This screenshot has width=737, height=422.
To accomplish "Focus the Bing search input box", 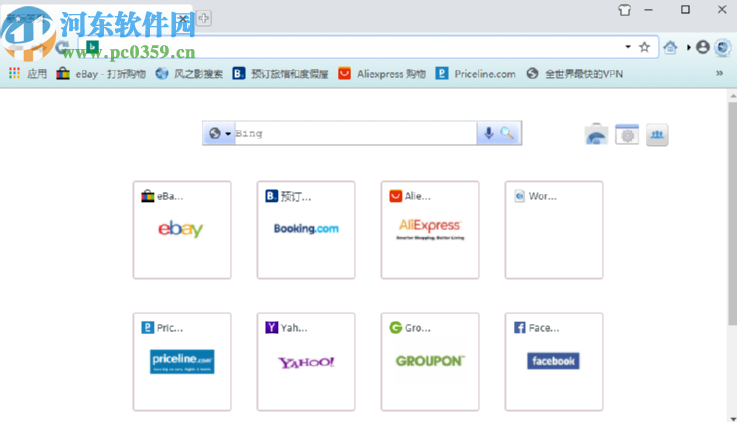I will (x=356, y=133).
